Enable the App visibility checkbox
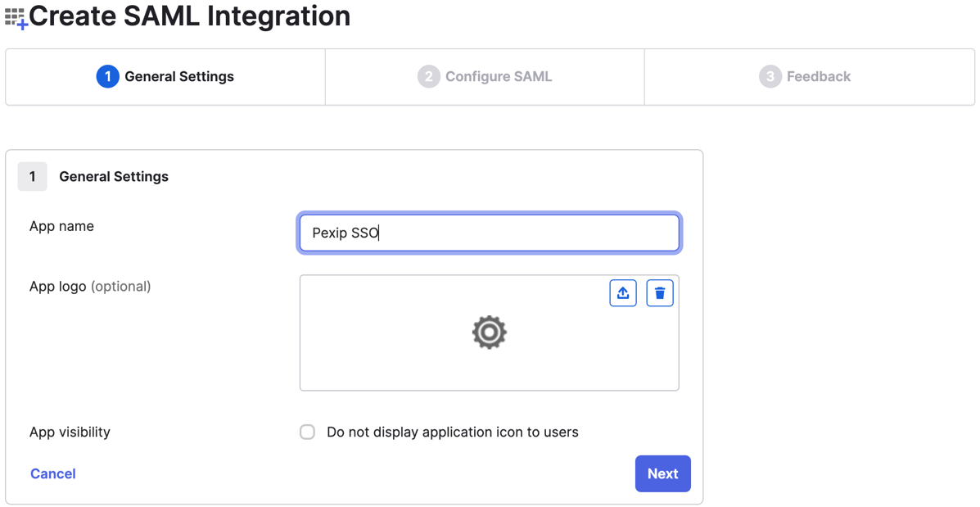 pos(307,432)
